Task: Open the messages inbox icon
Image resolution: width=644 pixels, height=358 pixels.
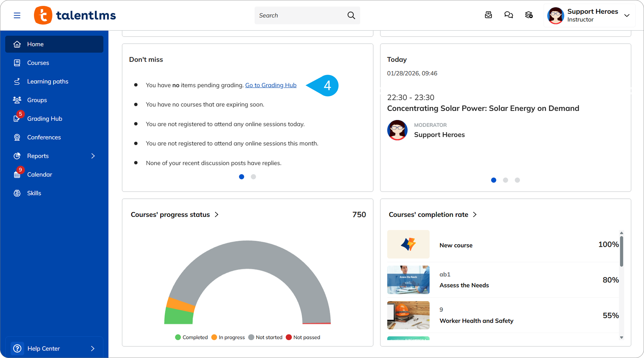Action: pyautogui.click(x=488, y=15)
